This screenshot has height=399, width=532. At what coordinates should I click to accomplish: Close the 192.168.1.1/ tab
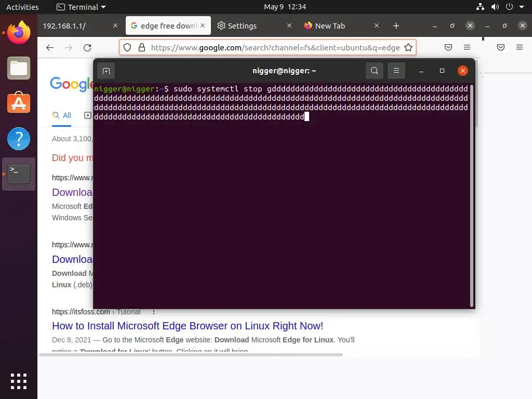pos(115,26)
